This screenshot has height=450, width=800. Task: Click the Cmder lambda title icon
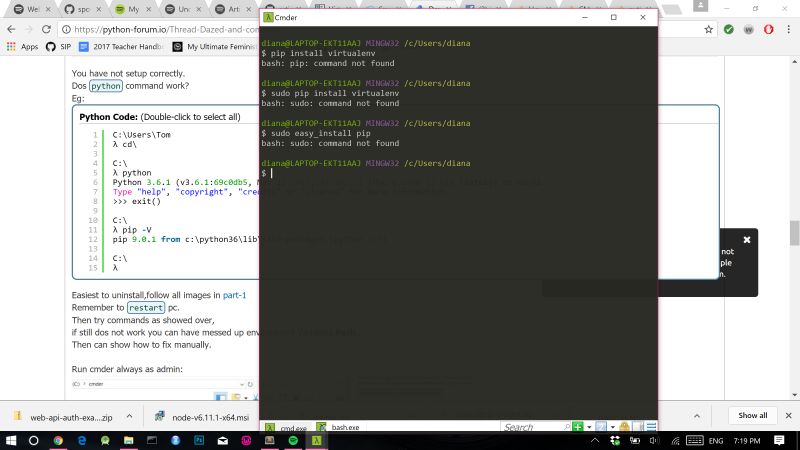[x=268, y=17]
